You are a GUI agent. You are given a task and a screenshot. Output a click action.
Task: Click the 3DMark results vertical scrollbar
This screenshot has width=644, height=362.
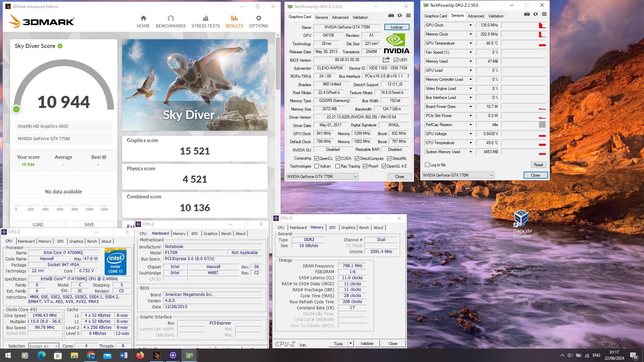(278, 64)
